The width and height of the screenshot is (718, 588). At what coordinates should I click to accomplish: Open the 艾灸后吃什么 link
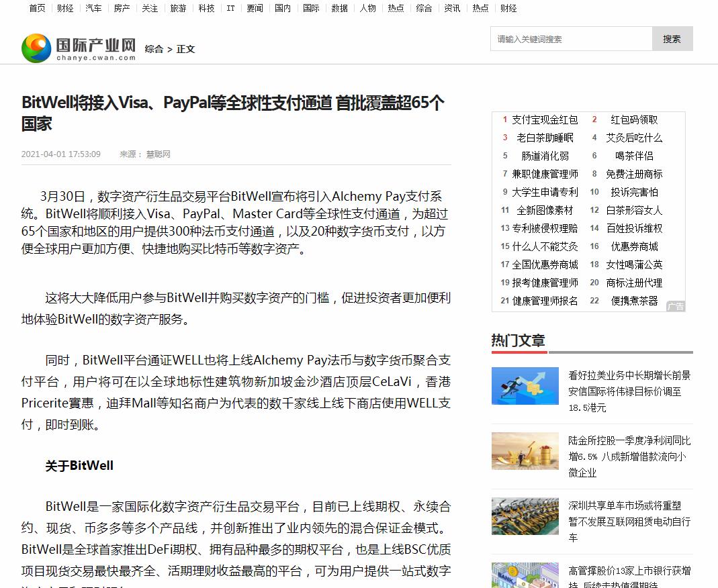pyautogui.click(x=634, y=138)
